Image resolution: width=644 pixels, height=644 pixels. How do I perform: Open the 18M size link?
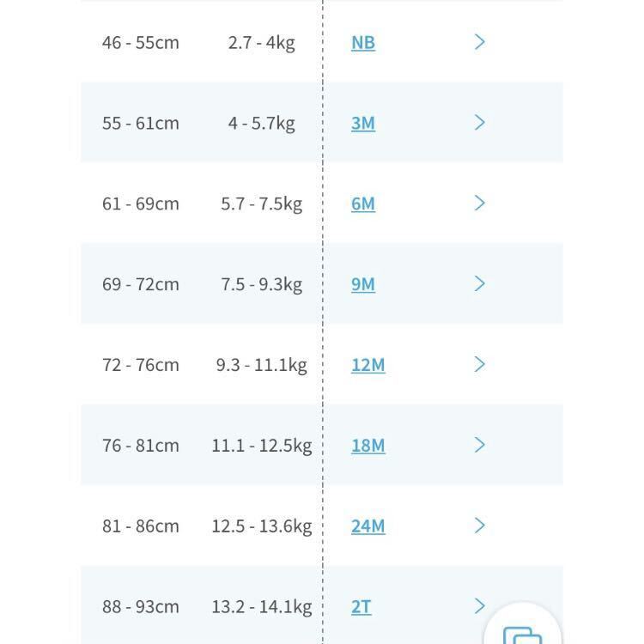tap(368, 446)
